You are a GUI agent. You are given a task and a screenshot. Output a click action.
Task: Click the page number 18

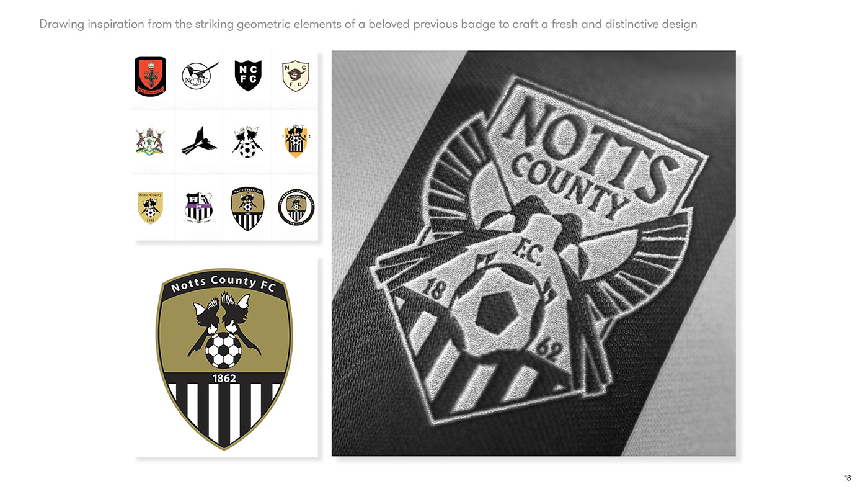[848, 478]
